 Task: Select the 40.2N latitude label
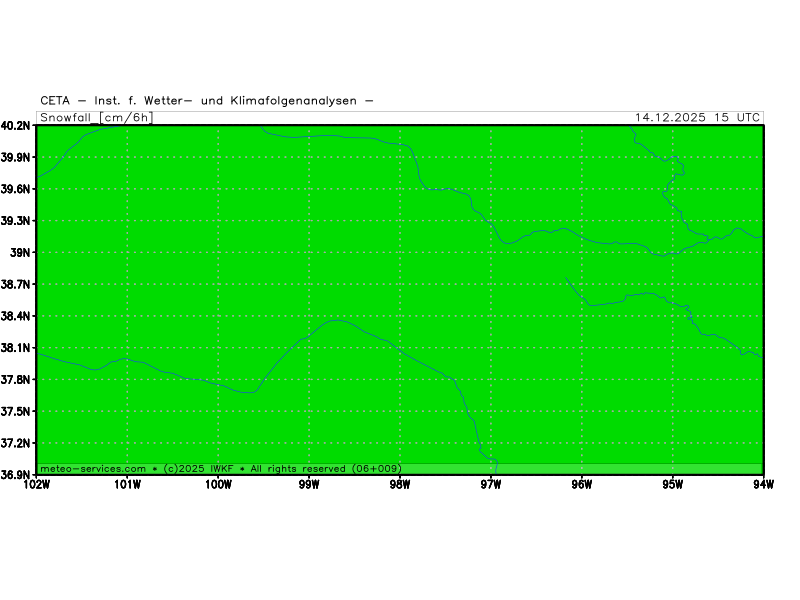click(16, 126)
